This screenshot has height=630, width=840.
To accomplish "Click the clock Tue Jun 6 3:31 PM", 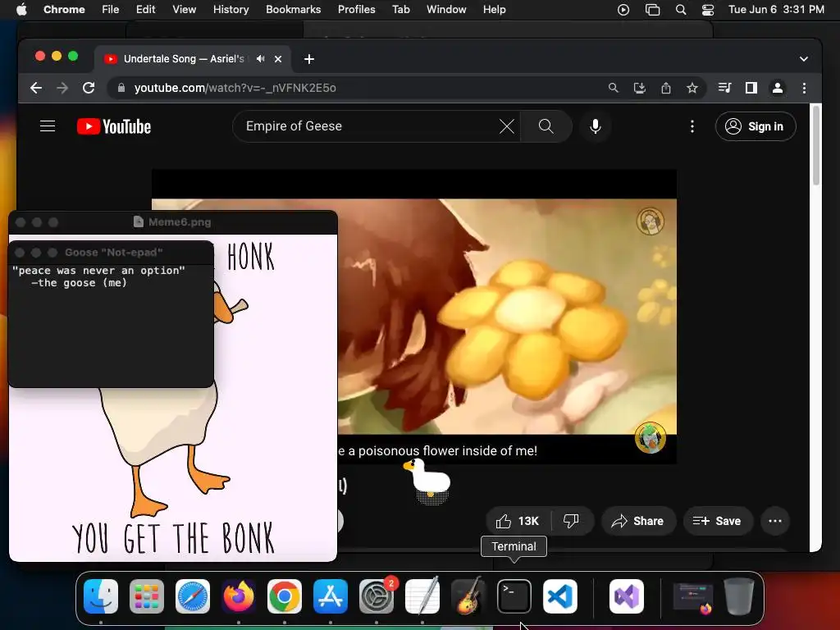I will point(776,10).
